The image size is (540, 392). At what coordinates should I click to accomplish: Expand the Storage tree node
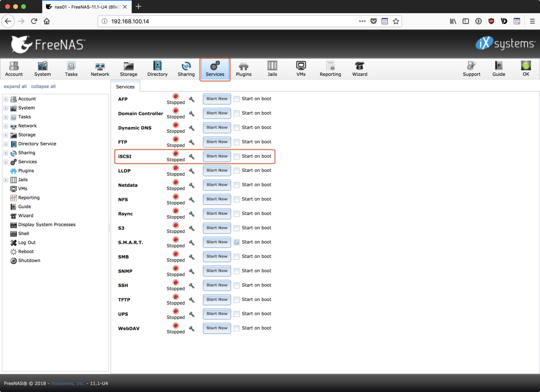6,135
